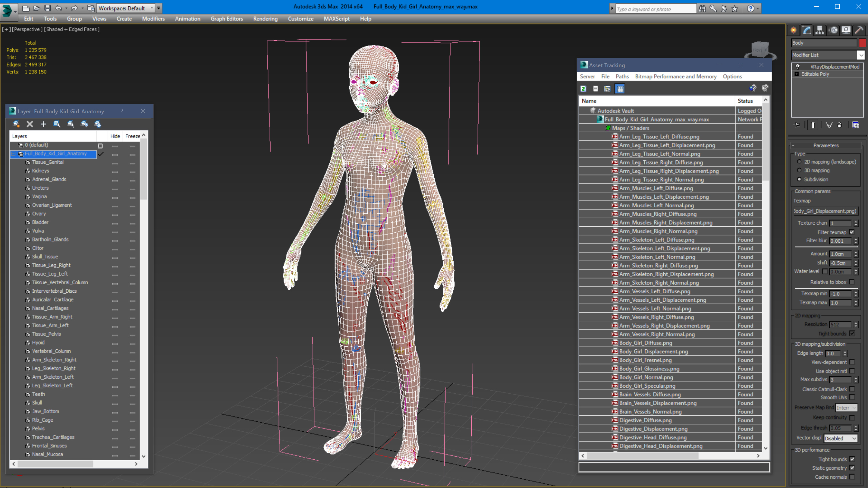The width and height of the screenshot is (868, 488).
Task: Click Highlight Selected Objects' Layers icon
Action: (x=71, y=124)
